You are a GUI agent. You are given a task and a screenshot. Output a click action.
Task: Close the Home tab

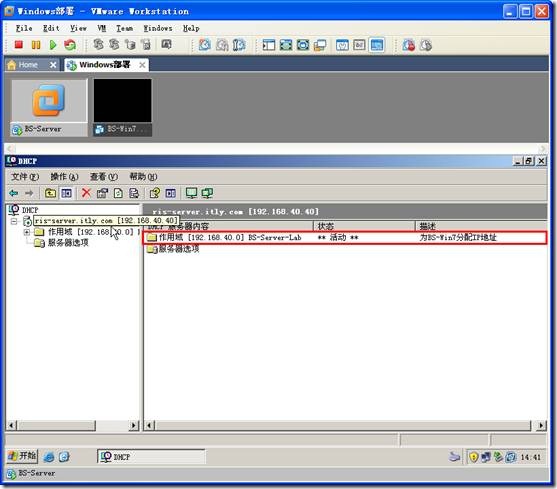tap(53, 65)
